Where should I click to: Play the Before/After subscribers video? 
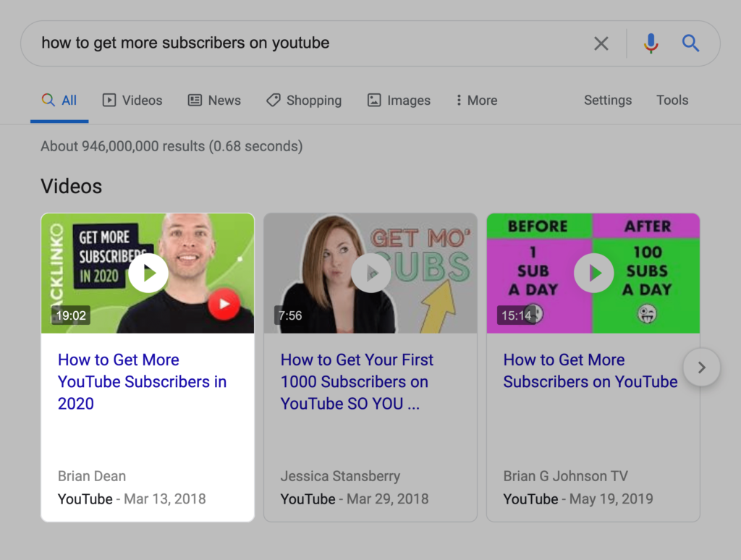(x=593, y=273)
